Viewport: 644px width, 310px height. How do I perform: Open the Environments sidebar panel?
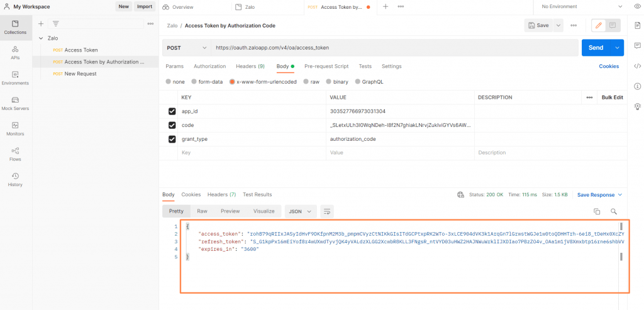coord(15,78)
